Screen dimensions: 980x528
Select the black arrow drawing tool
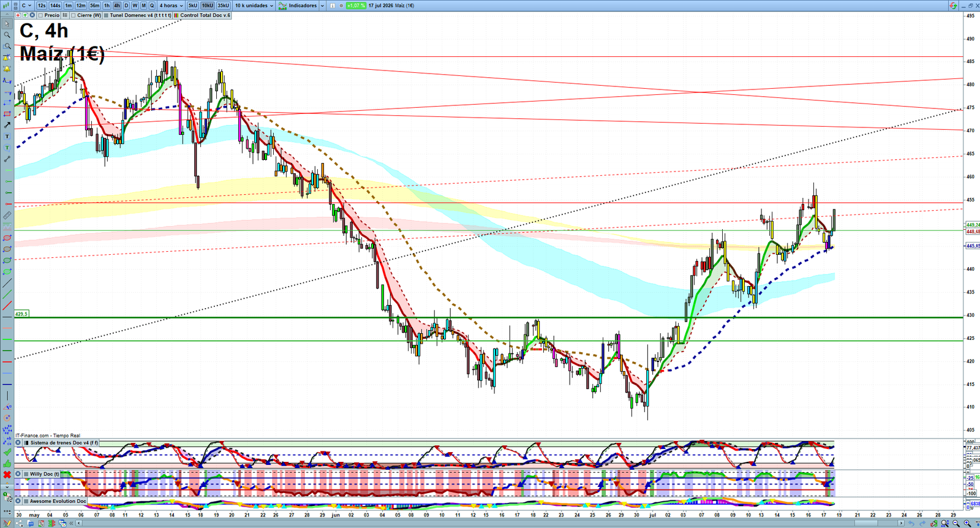click(x=7, y=125)
